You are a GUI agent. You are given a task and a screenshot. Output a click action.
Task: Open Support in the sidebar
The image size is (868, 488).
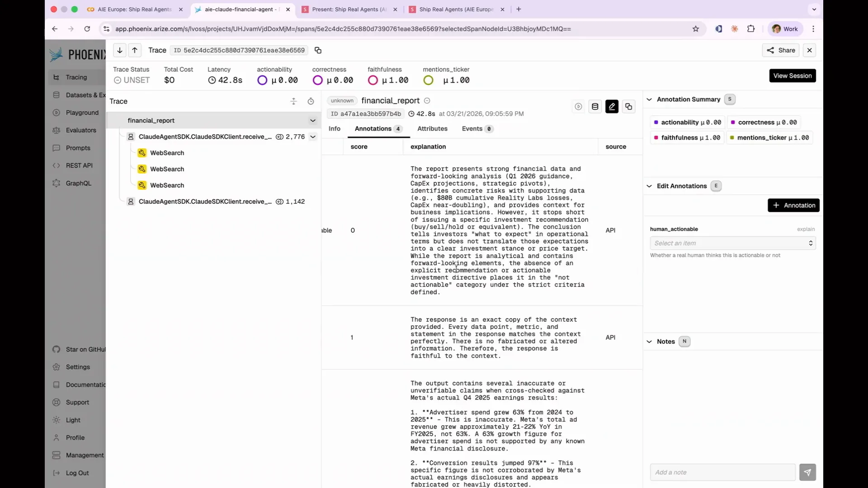(77, 402)
